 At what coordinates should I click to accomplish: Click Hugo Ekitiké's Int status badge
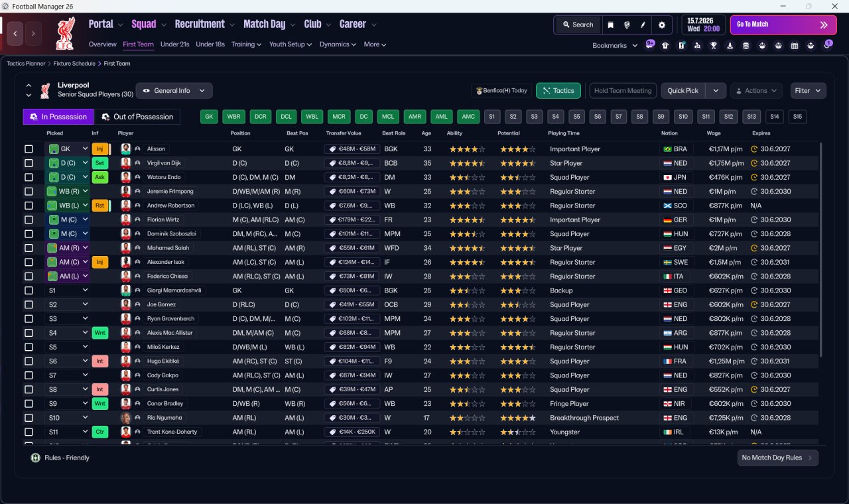click(99, 361)
